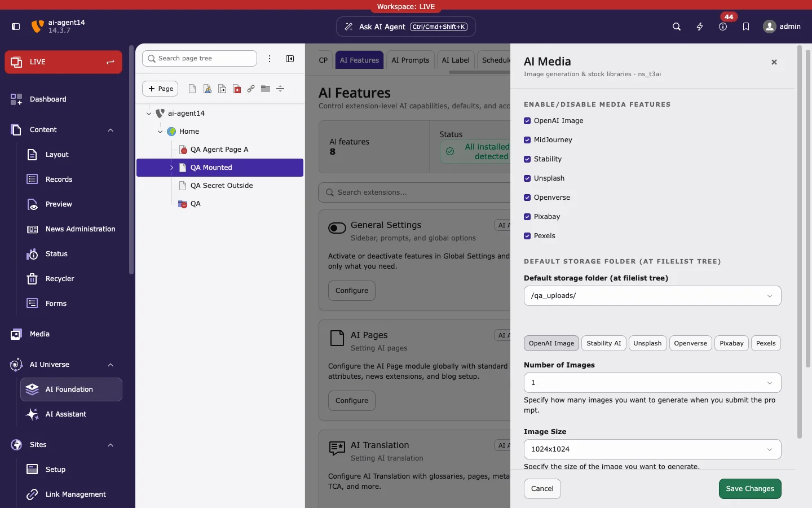Uncheck the OpenAI Image checkbox

527,121
